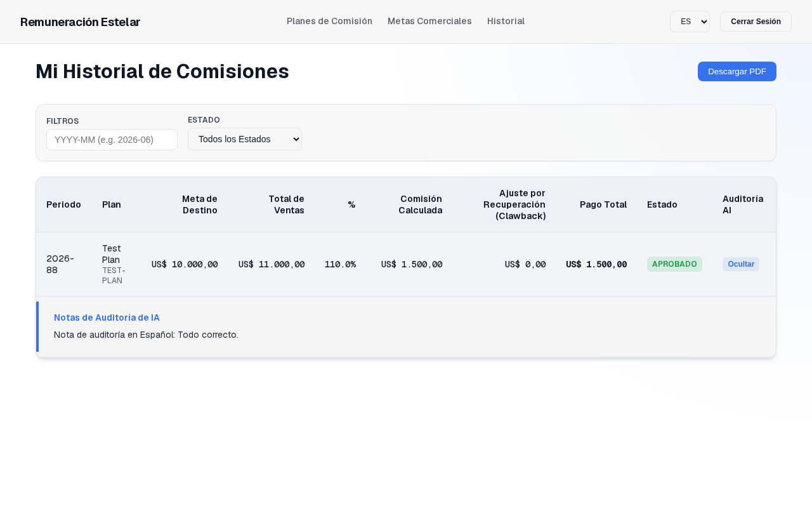Open the ES language selector

click(690, 22)
